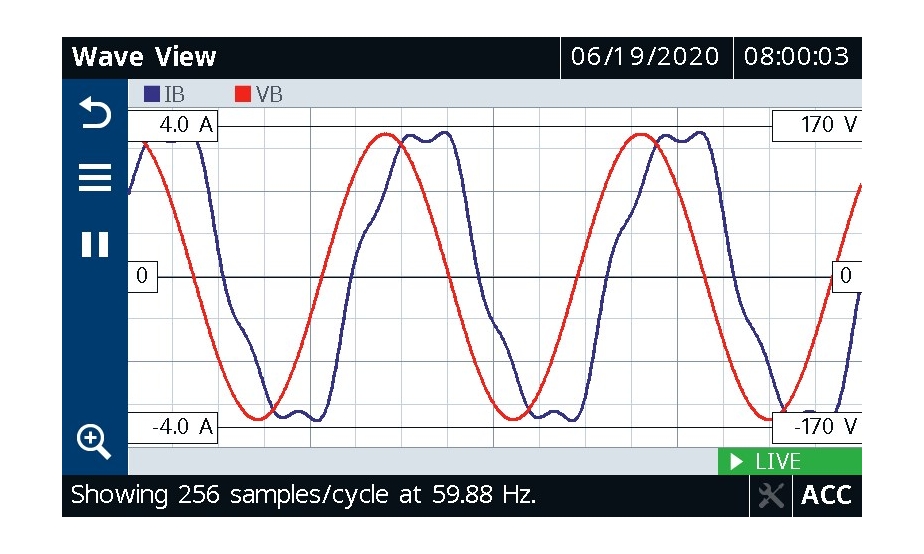Viewport: 924px width, 554px height.
Task: Toggle the VB trace legend label
Action: click(269, 94)
